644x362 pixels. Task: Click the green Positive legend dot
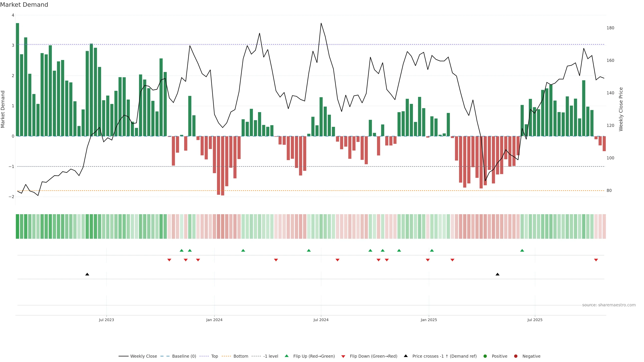click(485, 356)
